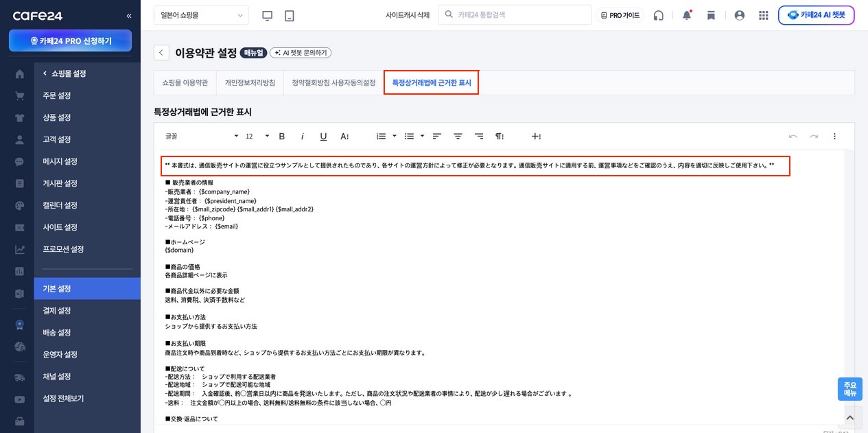Open the user account profile icon
This screenshot has height=433, width=868.
[x=740, y=15]
